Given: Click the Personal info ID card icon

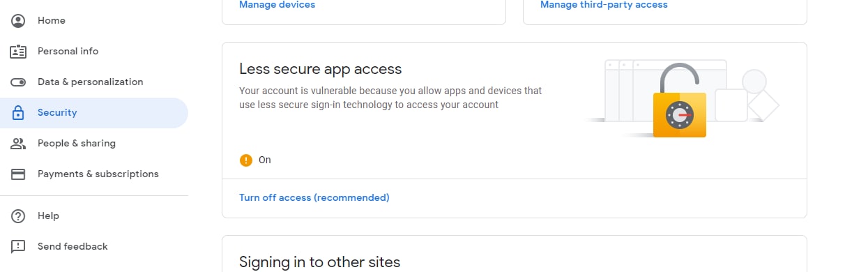Looking at the screenshot, I should coord(18,51).
